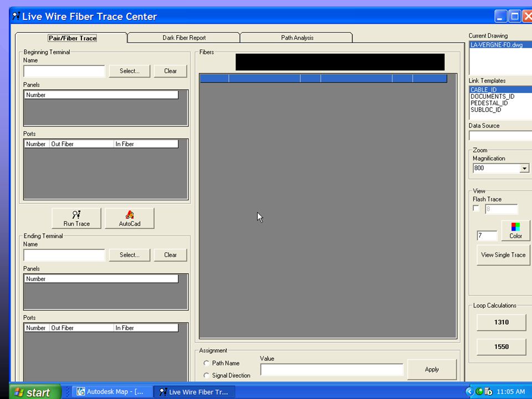Select LA-VERGNE-FO.dwg in Current Drawing
This screenshot has height=399, width=532.
pos(500,45)
